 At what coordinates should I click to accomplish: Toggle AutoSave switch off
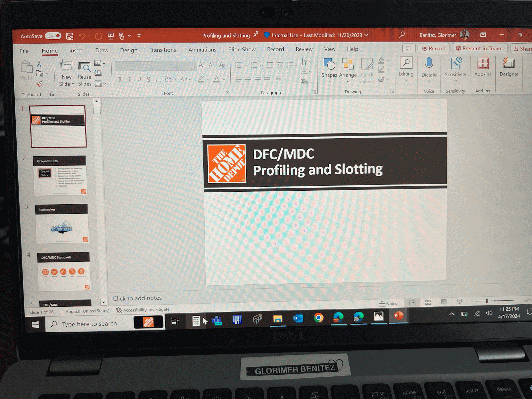click(x=53, y=36)
